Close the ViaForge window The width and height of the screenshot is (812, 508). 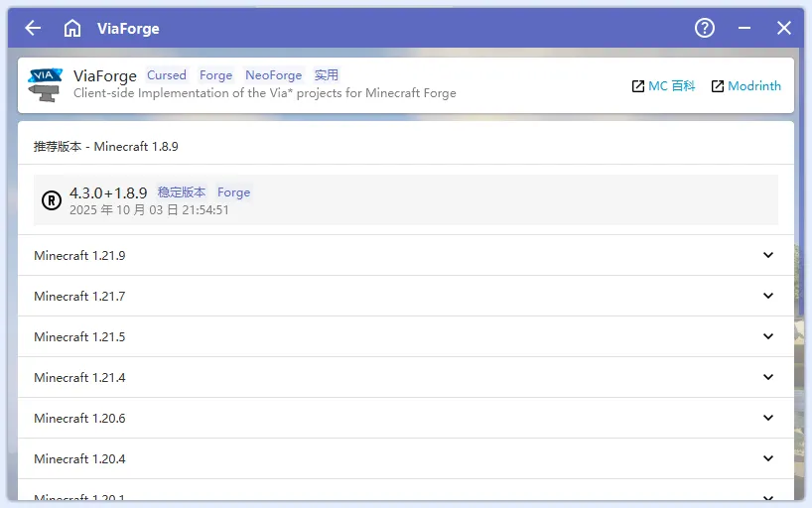(x=784, y=28)
